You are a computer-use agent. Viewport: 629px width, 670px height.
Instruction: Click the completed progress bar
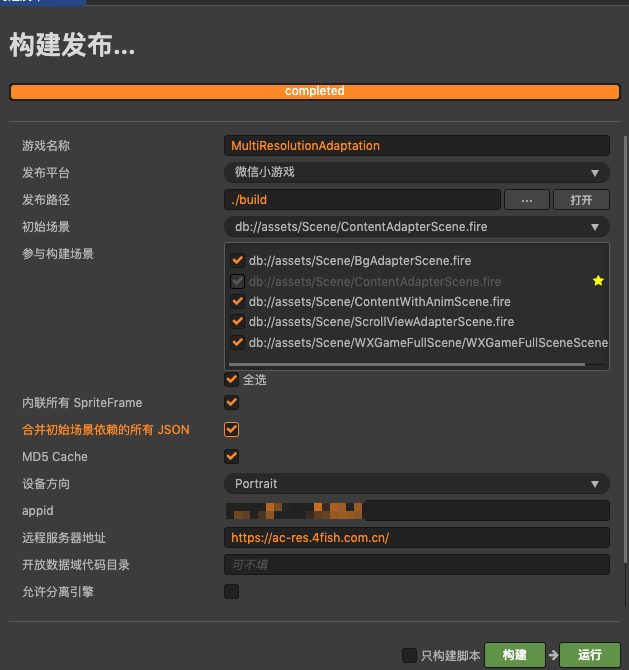tap(315, 91)
